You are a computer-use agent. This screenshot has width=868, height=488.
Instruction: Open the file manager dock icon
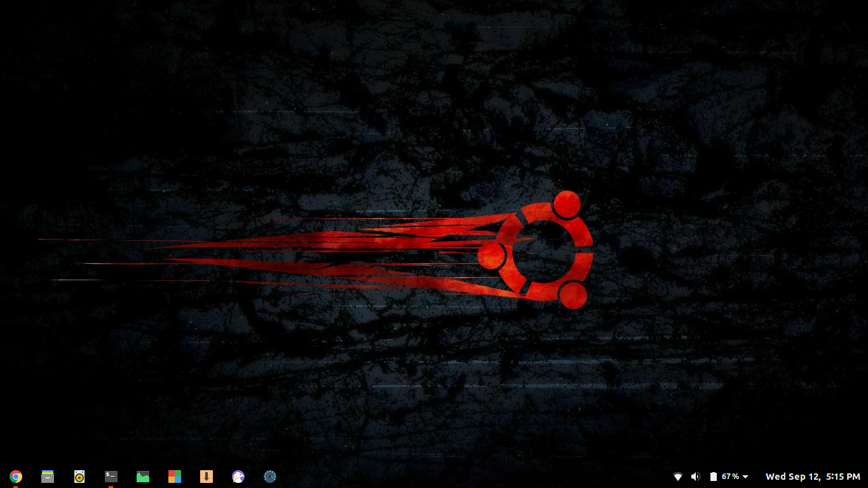[x=48, y=477]
